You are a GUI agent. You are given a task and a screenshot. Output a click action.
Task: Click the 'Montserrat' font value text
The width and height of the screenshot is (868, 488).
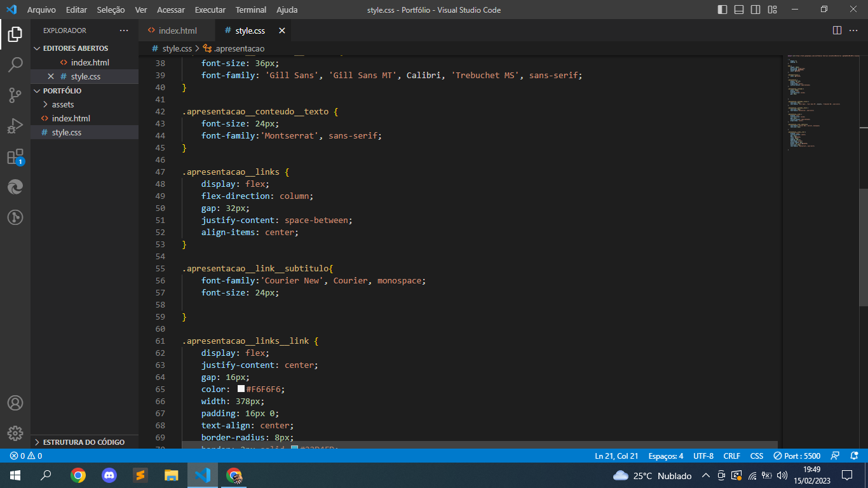pos(289,135)
